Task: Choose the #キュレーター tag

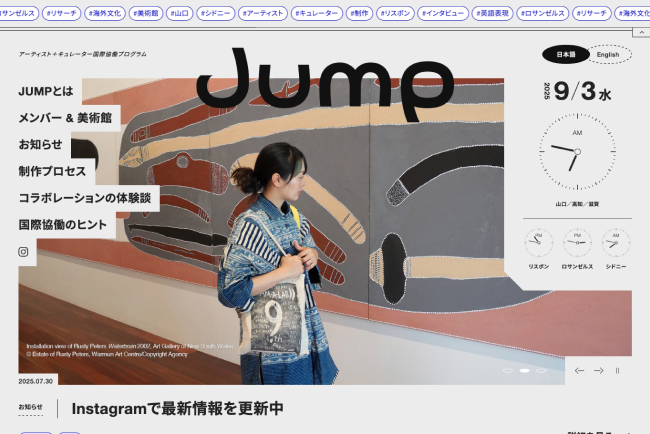Action: click(x=317, y=13)
